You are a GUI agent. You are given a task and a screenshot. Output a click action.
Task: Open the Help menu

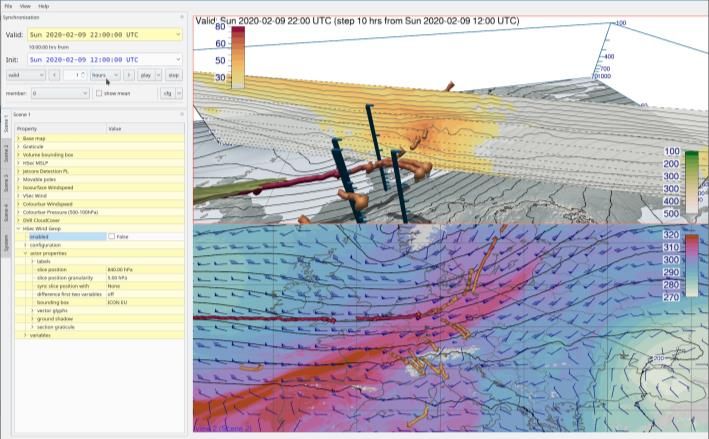point(43,6)
